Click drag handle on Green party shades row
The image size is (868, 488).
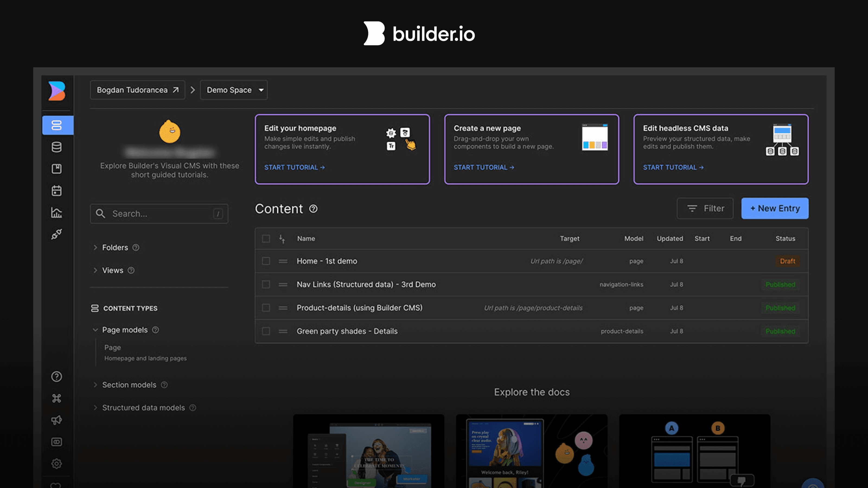point(283,331)
